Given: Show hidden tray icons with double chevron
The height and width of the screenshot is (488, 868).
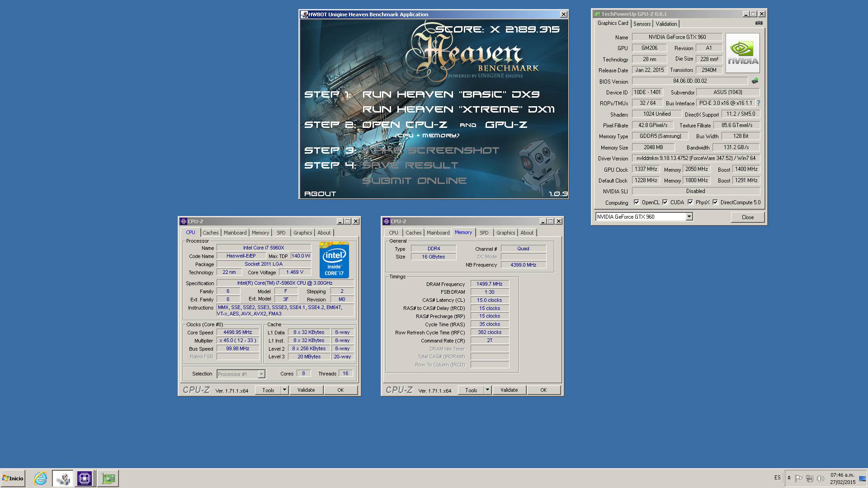Looking at the screenshot, I should pos(789,478).
